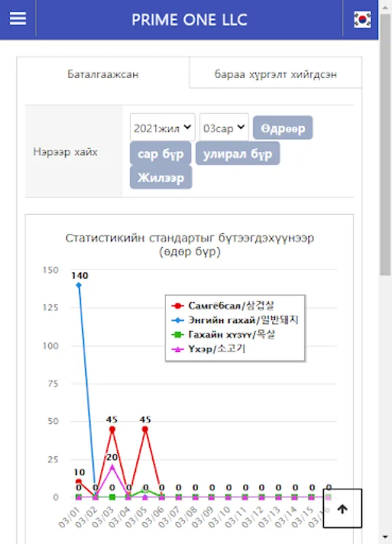Click the PRIME ONE LLC title
392x544 pixels.
coord(190,19)
